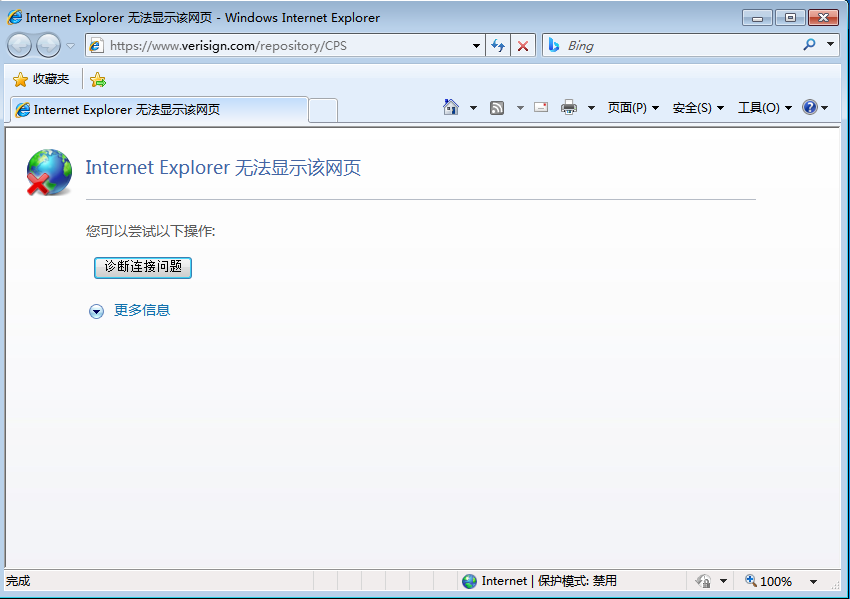850x599 pixels.
Task: Minimize the Internet Explorer window
Action: pos(757,18)
